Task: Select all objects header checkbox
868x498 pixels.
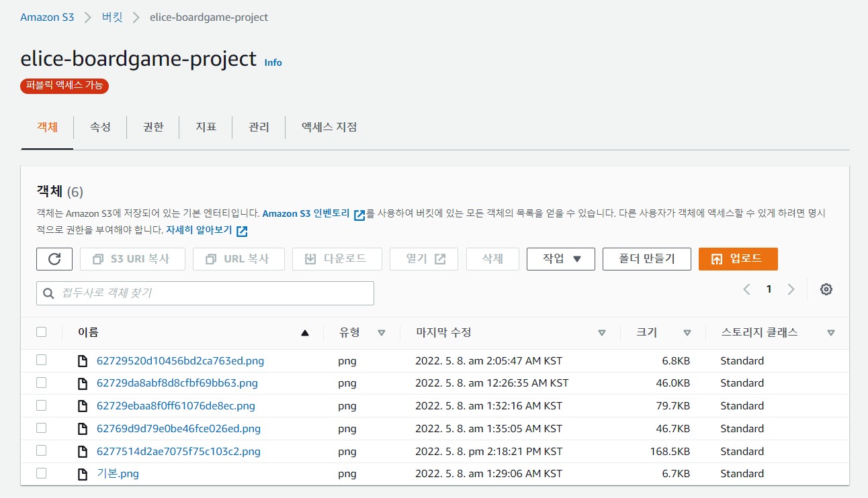Action: point(42,332)
